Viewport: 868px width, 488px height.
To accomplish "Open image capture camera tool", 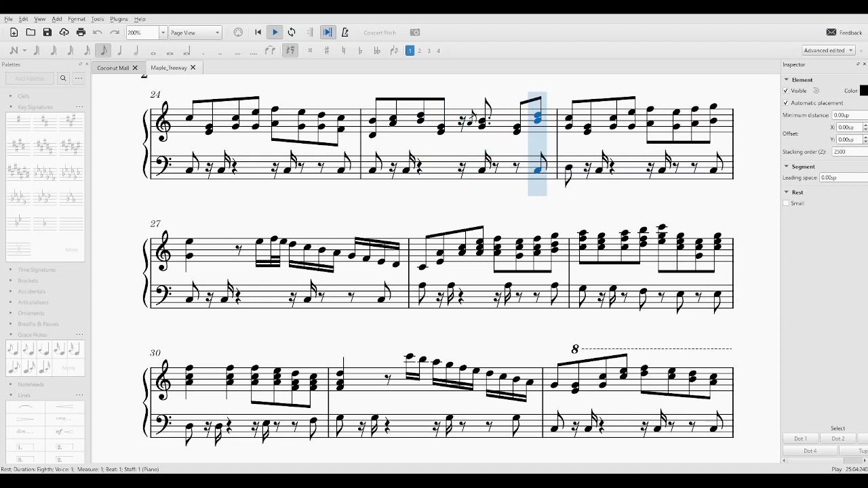I will [415, 33].
